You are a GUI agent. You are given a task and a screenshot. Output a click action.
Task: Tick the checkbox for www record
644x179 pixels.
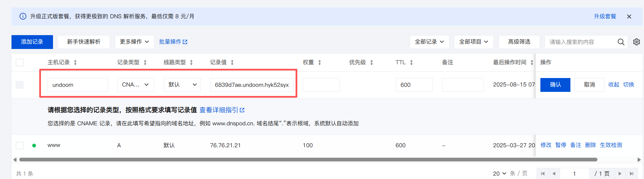[x=20, y=146]
